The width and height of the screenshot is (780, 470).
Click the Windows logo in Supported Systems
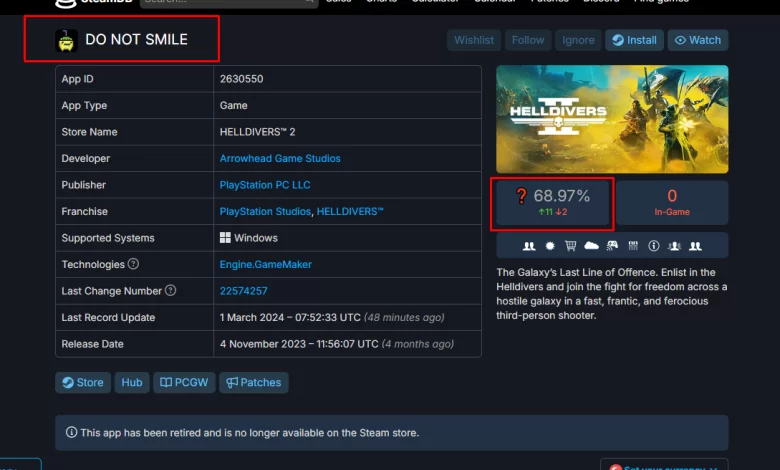click(225, 238)
